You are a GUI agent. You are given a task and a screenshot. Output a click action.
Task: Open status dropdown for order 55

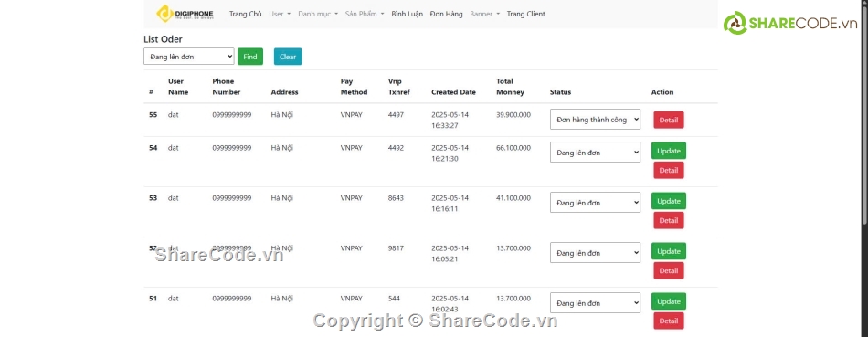pyautogui.click(x=595, y=120)
